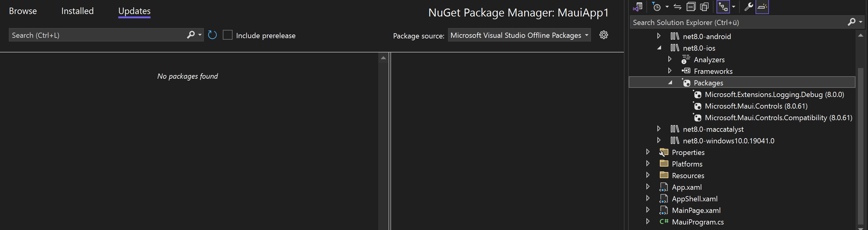Select AppShell.xaml file
The image size is (868, 230).
[695, 199]
